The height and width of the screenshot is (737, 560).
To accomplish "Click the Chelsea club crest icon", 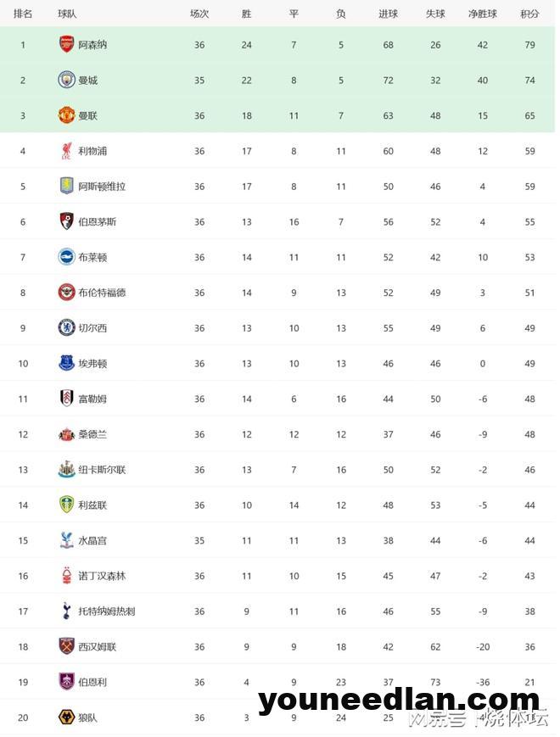I will coord(66,327).
